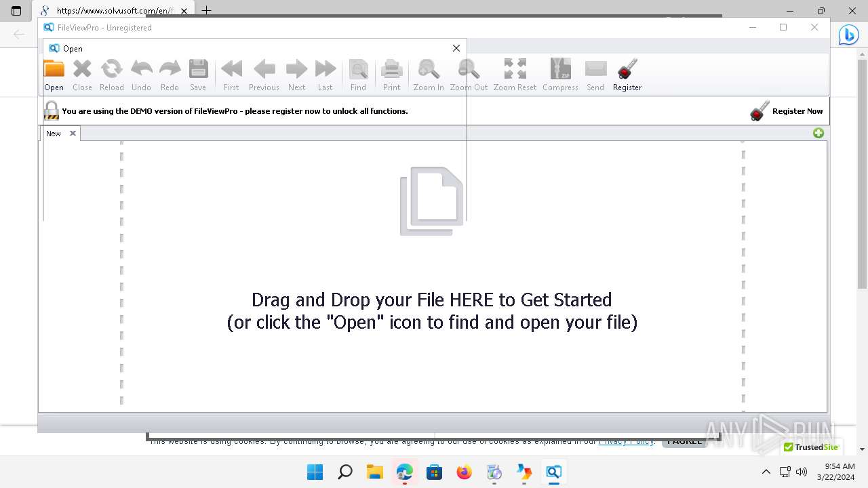Viewport: 868px width, 488px height.
Task: Close the Open dialog popup
Action: 456,48
